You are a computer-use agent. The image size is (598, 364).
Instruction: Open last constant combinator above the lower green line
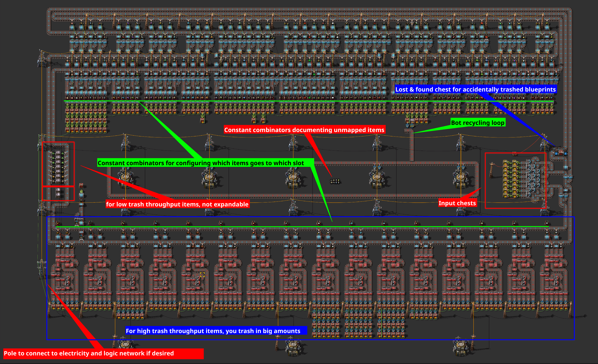(x=547, y=223)
